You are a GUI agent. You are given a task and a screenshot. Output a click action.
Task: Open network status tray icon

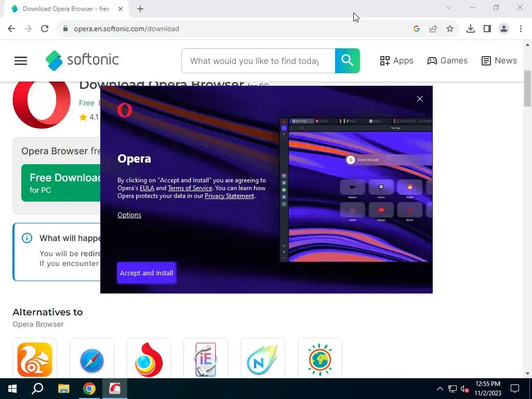pos(452,389)
